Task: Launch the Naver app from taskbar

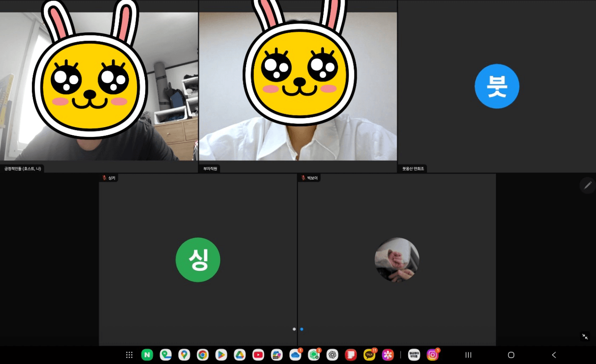Action: (147, 355)
